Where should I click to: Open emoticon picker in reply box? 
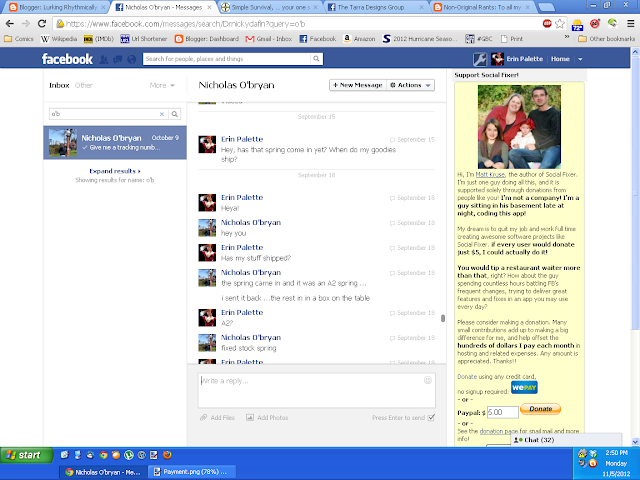(428, 380)
